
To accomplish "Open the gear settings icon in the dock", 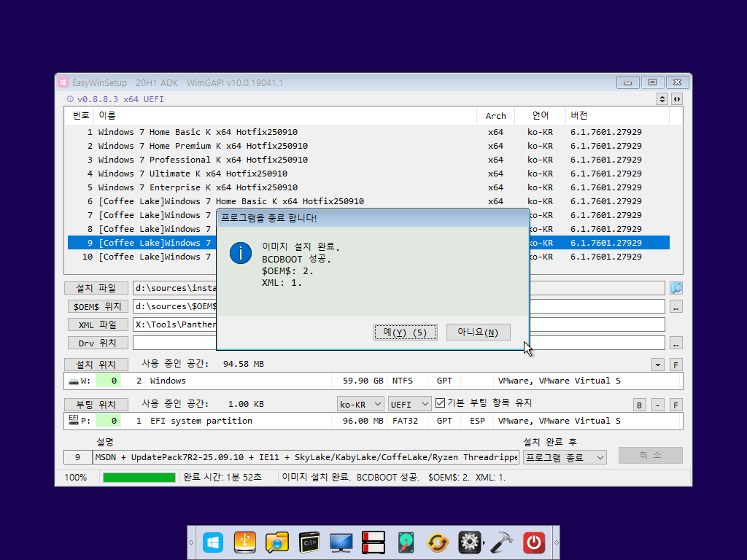I will point(470,542).
